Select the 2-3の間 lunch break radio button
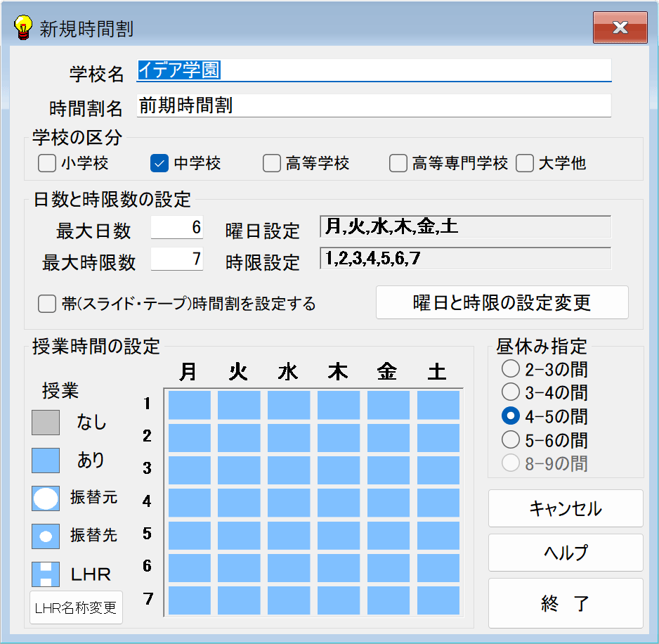The height and width of the screenshot is (644, 659). point(511,368)
